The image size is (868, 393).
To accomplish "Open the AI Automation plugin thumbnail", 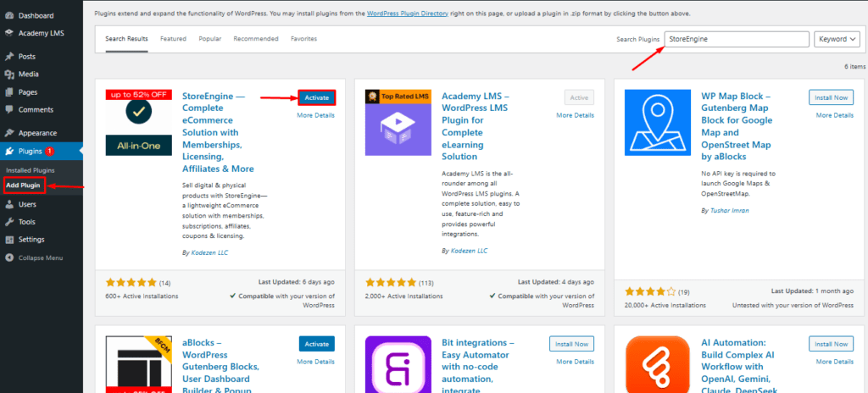I will [x=658, y=364].
